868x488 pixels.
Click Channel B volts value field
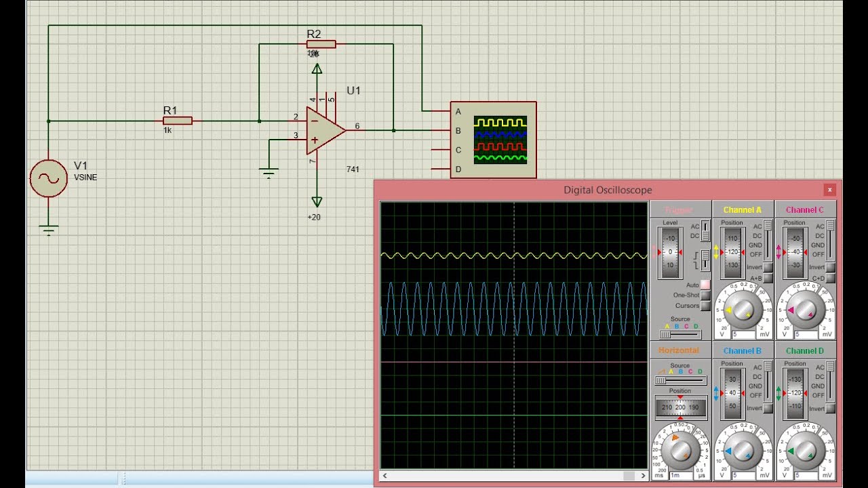point(743,475)
